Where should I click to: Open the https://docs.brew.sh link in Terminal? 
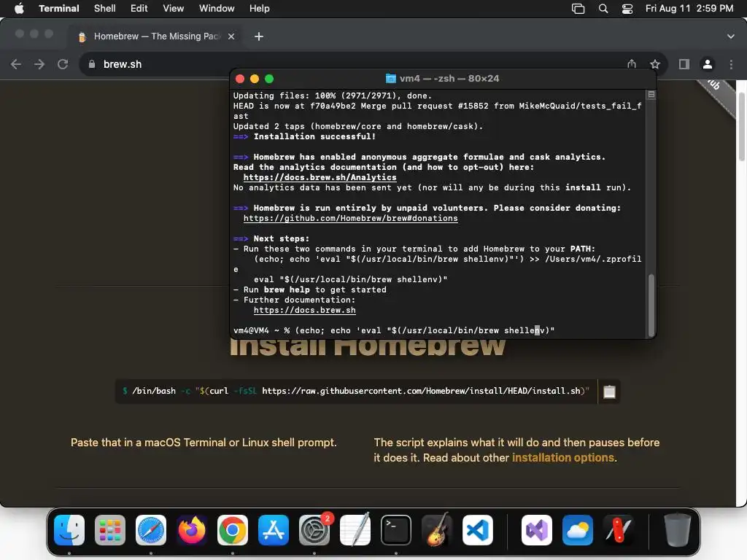[304, 310]
